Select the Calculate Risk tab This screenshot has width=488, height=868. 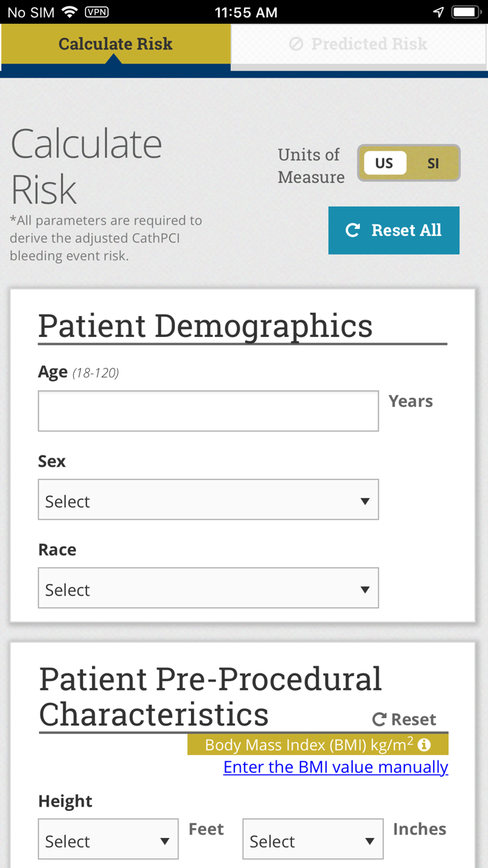click(x=115, y=44)
